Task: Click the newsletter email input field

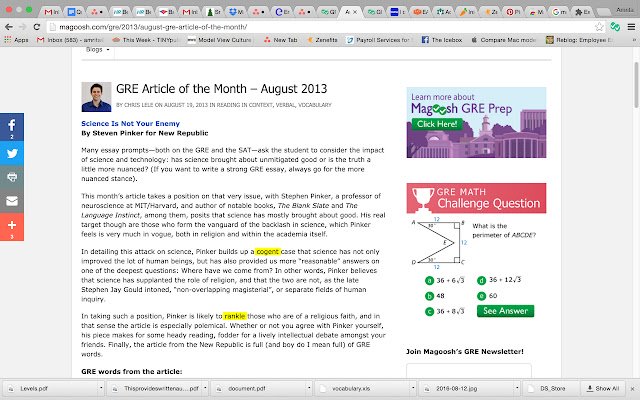Action: coord(469,371)
